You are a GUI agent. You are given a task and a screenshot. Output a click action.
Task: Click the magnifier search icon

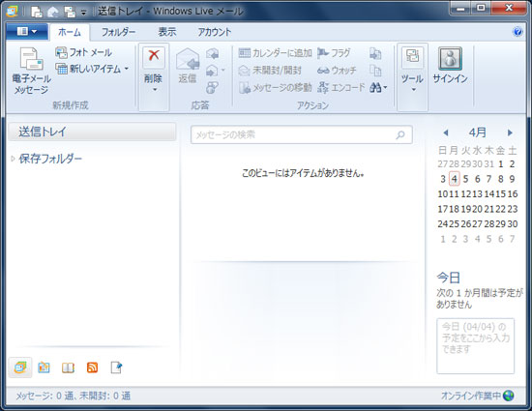coord(400,135)
